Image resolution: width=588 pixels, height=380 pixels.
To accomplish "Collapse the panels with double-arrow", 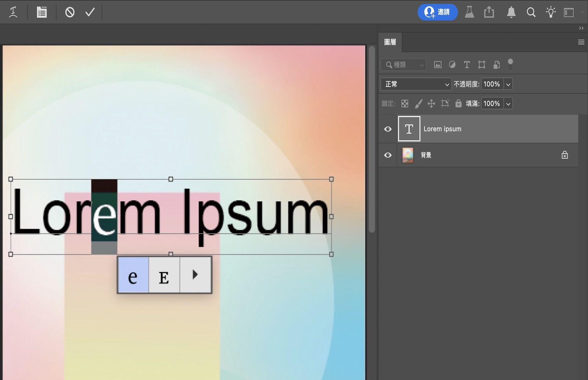I will pos(581,28).
